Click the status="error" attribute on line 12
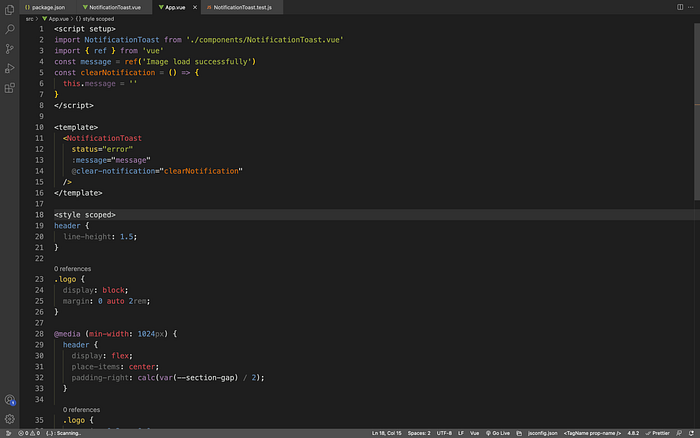The width and height of the screenshot is (700, 438). 102,149
